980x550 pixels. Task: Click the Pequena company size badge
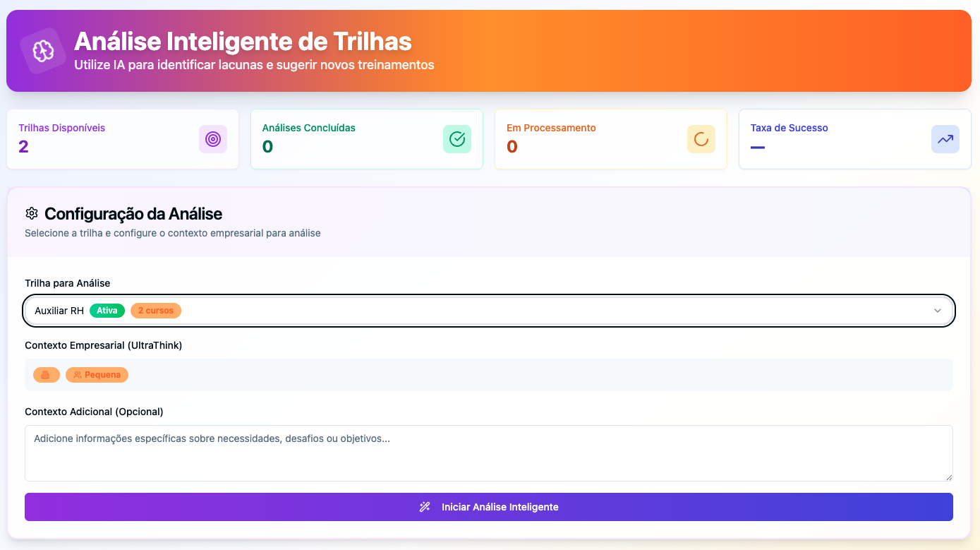(97, 374)
